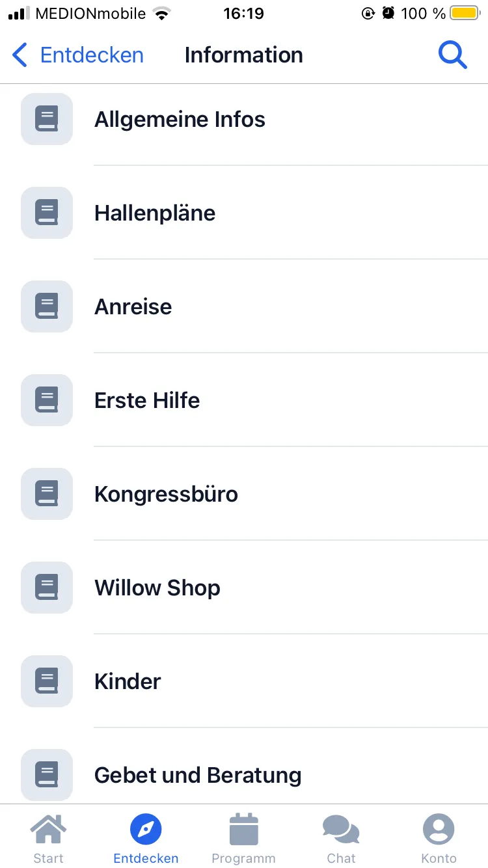The width and height of the screenshot is (488, 868).
Task: Tap the book icon beside Hallenpläne
Action: 47,213
